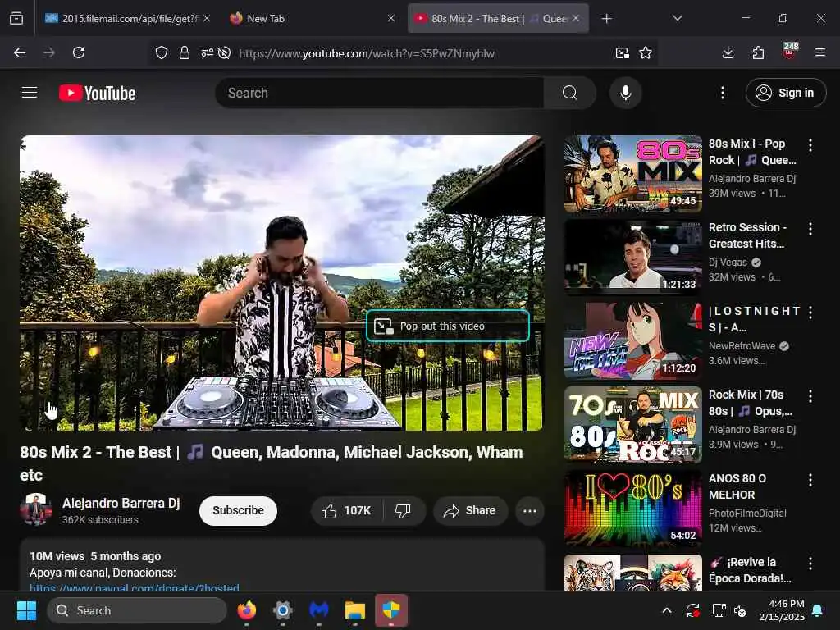Viewport: 840px width, 630px height.
Task: Open more actions ellipsis under video
Action: click(x=529, y=510)
